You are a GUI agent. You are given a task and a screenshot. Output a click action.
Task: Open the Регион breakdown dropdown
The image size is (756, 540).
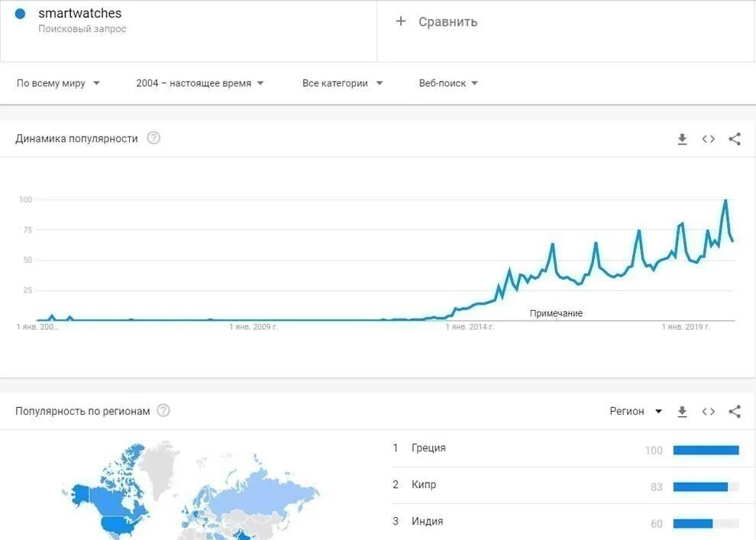click(635, 411)
